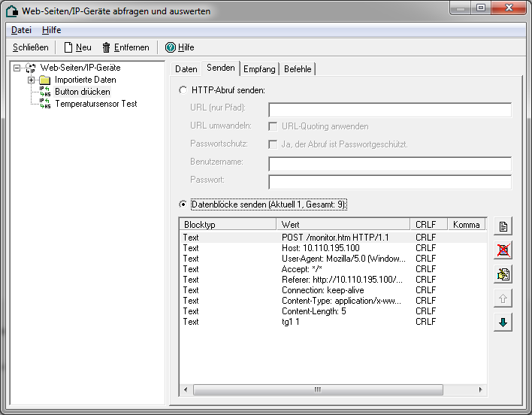Select the tg1 1 row

click(333, 322)
